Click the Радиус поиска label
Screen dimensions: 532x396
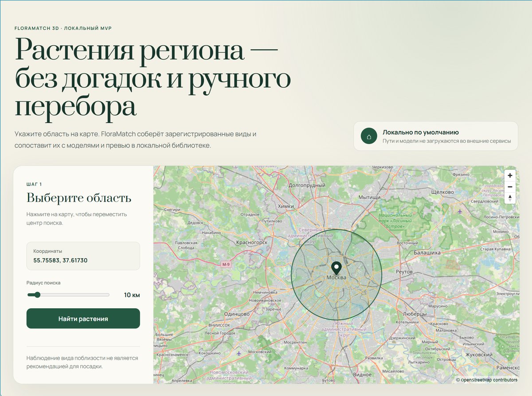pyautogui.click(x=43, y=283)
